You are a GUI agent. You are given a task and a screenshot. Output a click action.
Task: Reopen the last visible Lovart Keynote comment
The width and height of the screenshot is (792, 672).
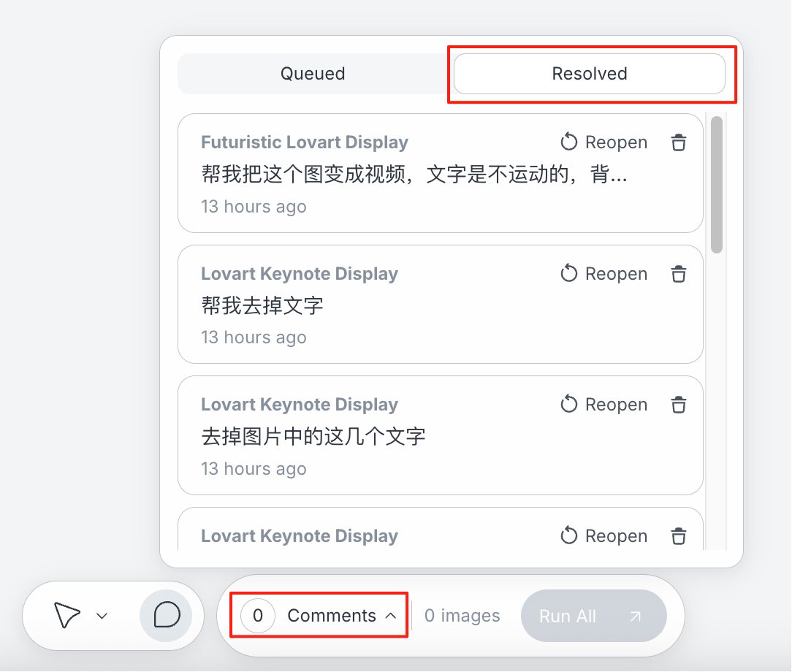[x=603, y=535]
